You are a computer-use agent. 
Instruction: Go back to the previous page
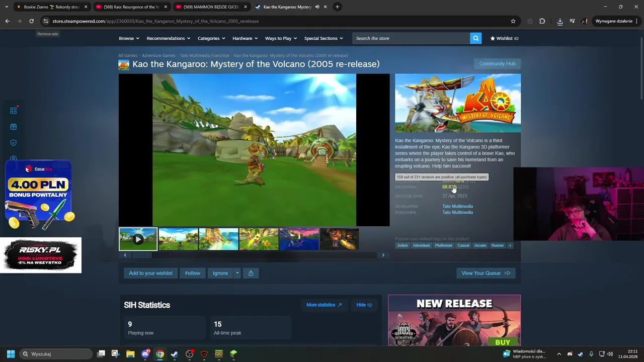click(7, 21)
